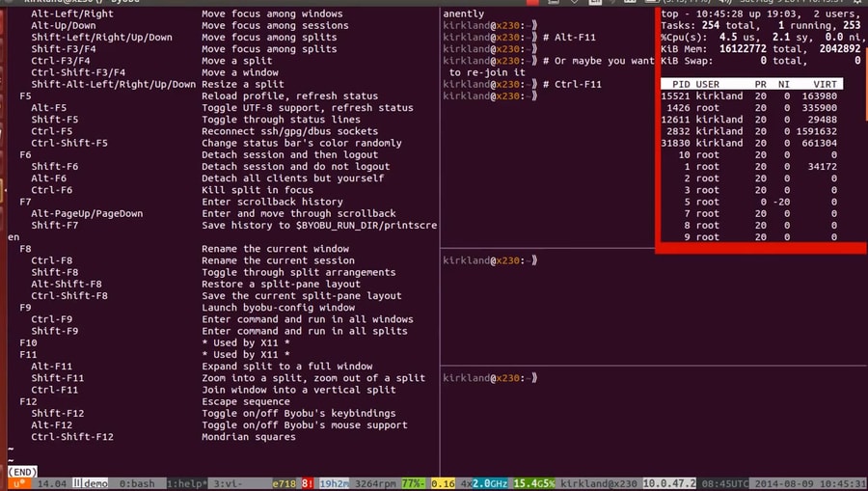868x491 pixels.
Task: Click the Ctrl-Shift-F5 shortcut entry
Action: (69, 143)
